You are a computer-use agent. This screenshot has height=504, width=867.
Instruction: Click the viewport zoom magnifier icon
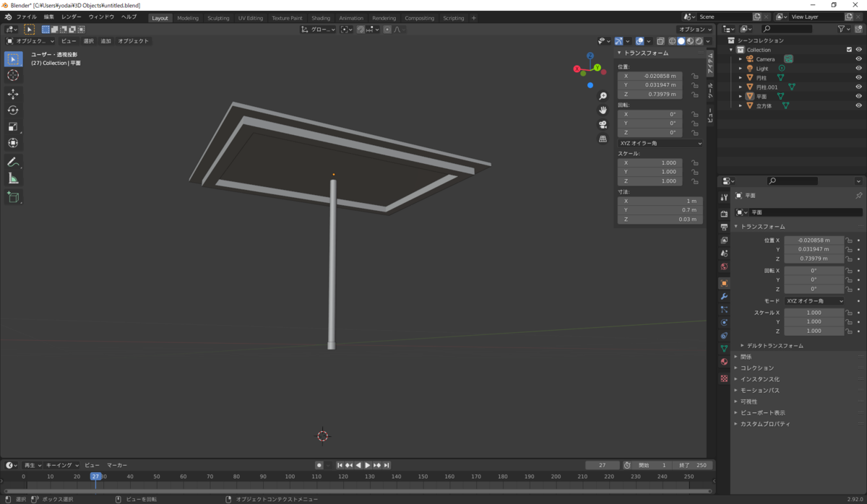pos(603,96)
